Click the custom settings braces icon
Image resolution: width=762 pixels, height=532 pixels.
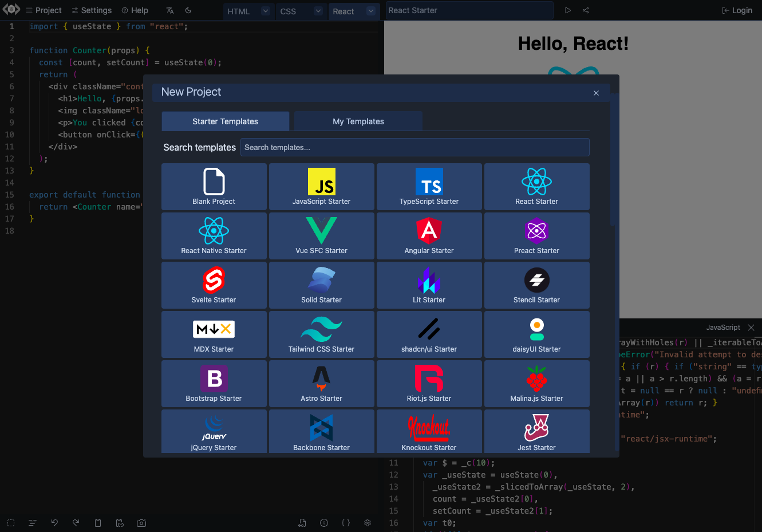tap(346, 523)
